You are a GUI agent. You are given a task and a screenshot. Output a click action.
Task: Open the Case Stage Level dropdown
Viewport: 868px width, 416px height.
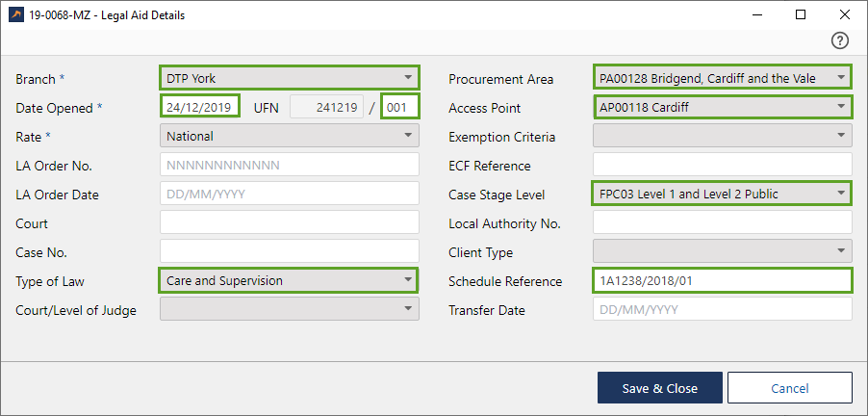722,194
